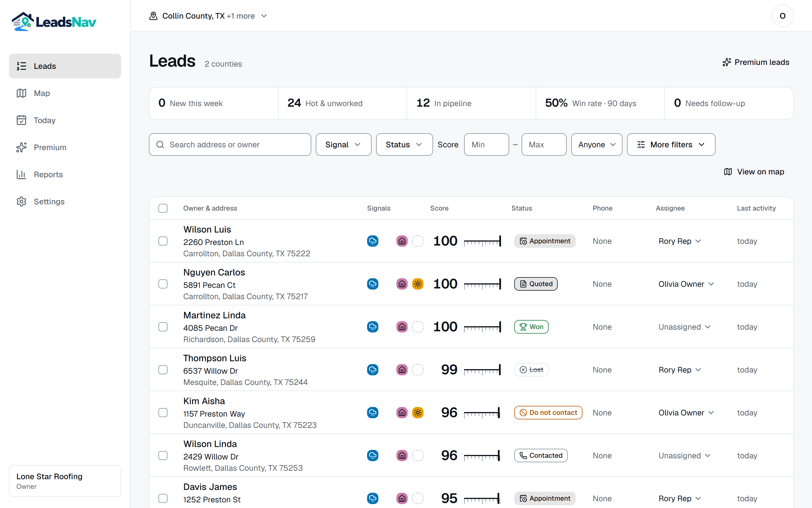Image resolution: width=812 pixels, height=508 pixels.
Task: Tick the checkbox for Thompson Luis
Action: coord(163,370)
